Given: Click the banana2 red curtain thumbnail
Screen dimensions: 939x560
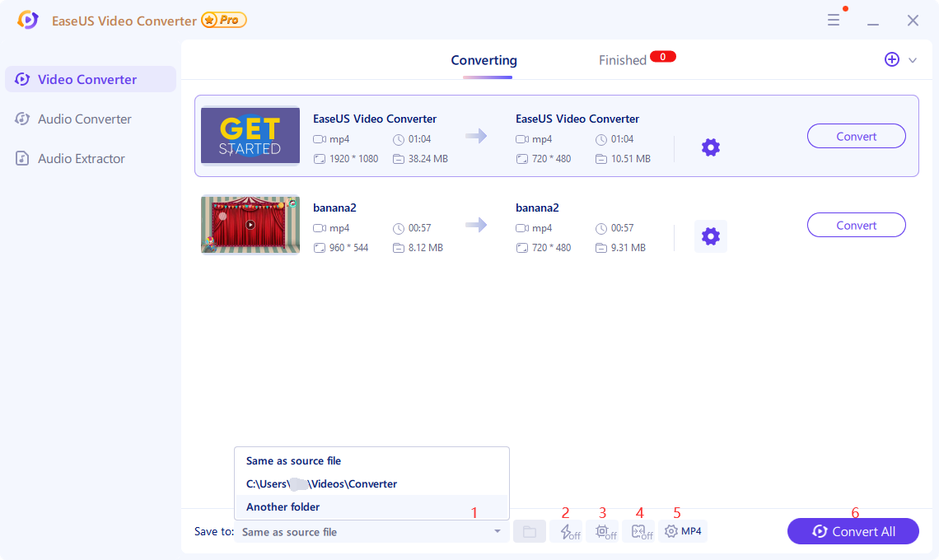Looking at the screenshot, I should pyautogui.click(x=250, y=225).
